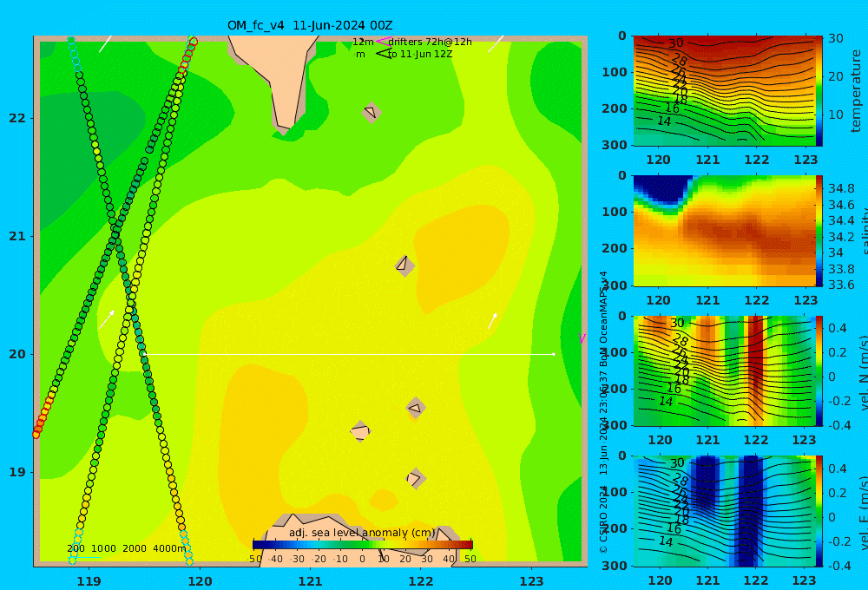Click longitude label 123 under the main map
Image resolution: width=868 pixels, height=590 pixels.
(x=532, y=581)
